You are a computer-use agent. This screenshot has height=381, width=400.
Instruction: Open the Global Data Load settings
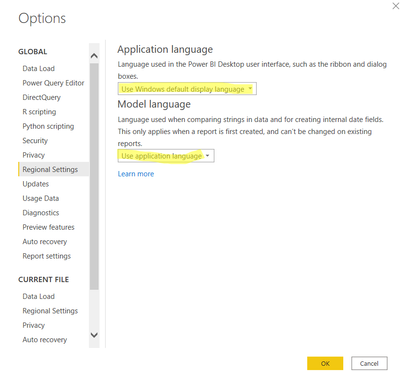pos(39,69)
